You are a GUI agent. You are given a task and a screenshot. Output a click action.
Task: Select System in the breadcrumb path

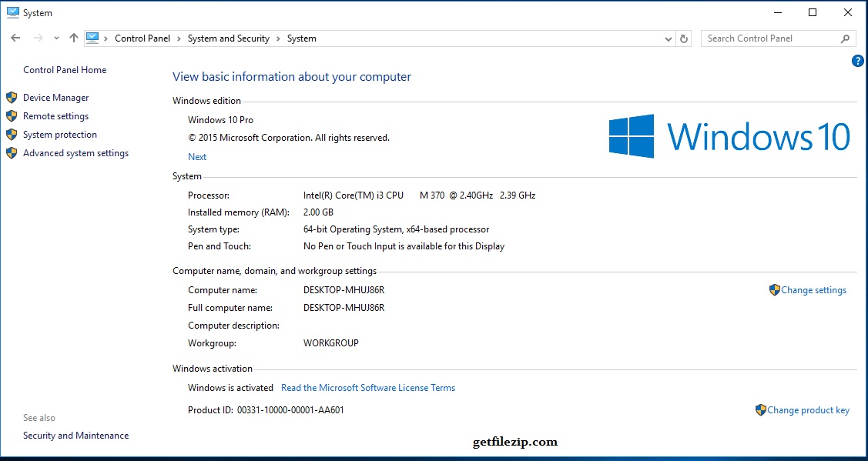(302, 38)
